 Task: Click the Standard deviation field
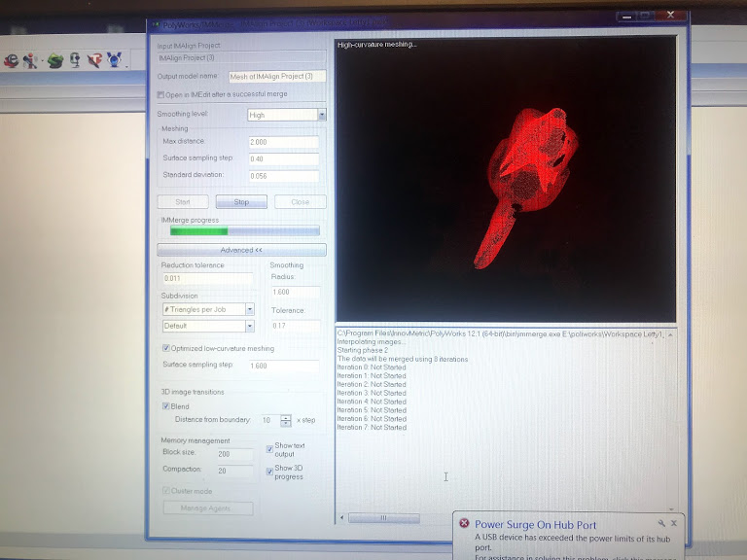(x=283, y=176)
